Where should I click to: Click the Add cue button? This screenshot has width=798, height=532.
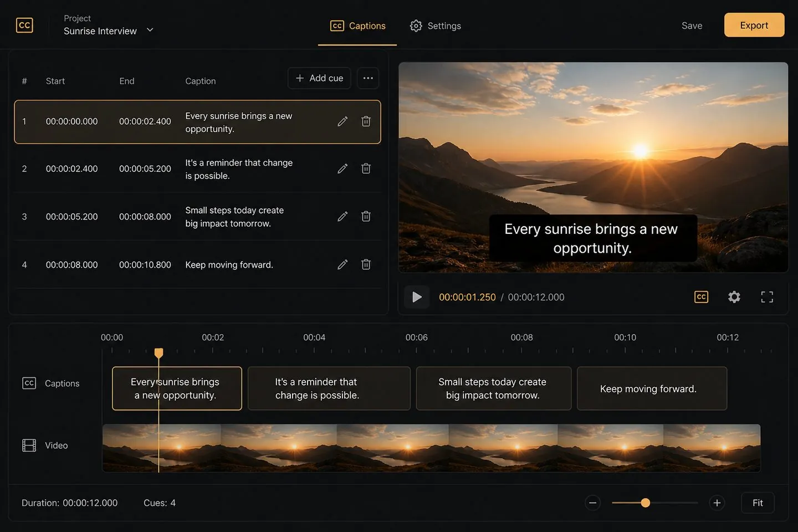point(319,78)
